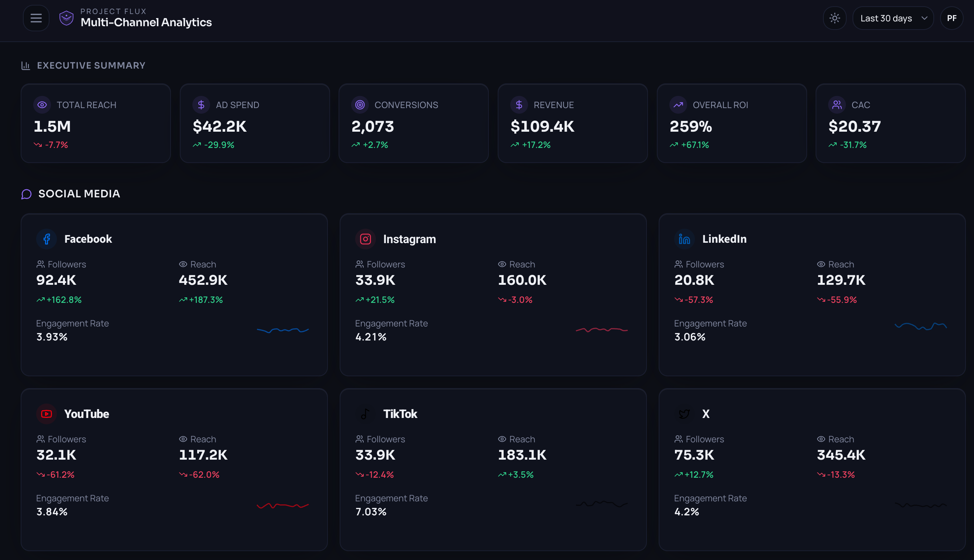This screenshot has width=974, height=560.
Task: Click the X engagement rate 4.2%
Action: click(x=686, y=512)
